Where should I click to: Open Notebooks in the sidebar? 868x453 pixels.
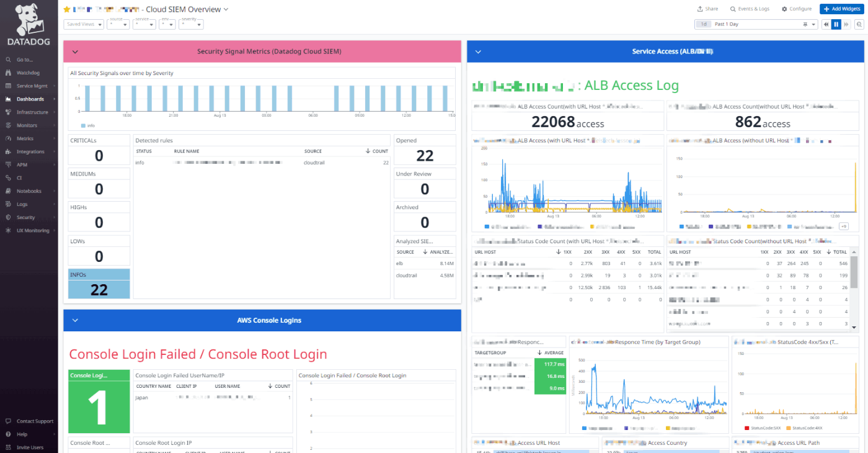29,191
